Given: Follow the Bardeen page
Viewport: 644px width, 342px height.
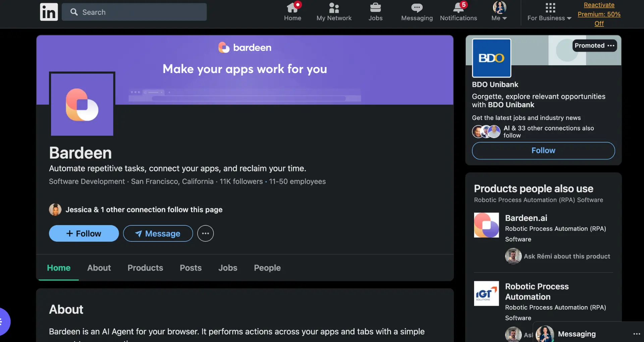Looking at the screenshot, I should (84, 233).
